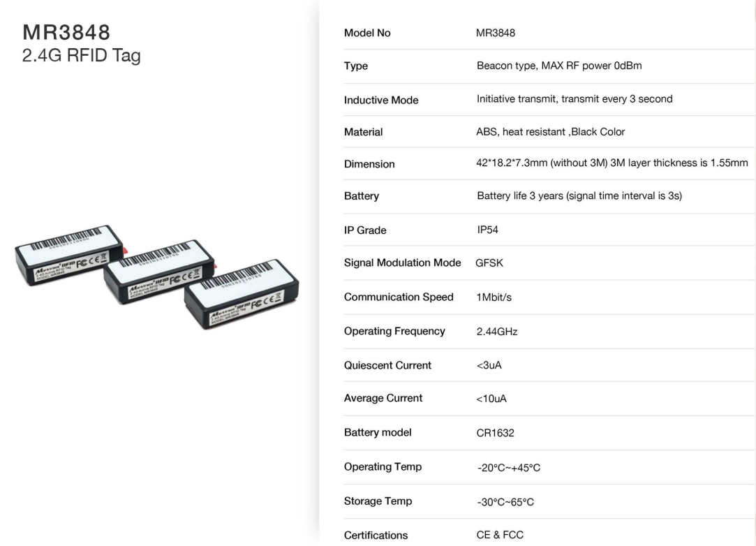Click the 2.44GHz operating frequency value
756x546 pixels.
(x=496, y=332)
